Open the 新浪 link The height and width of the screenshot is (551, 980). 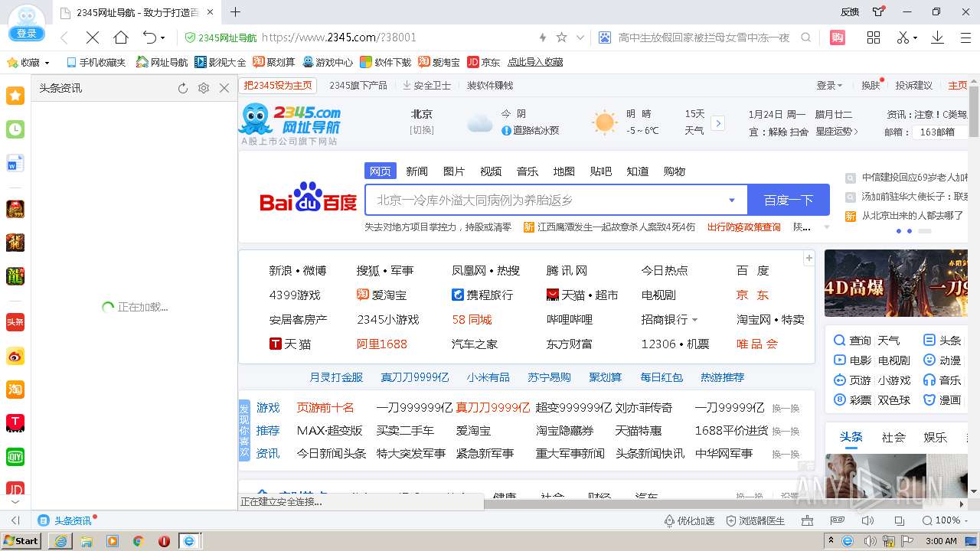tap(280, 271)
